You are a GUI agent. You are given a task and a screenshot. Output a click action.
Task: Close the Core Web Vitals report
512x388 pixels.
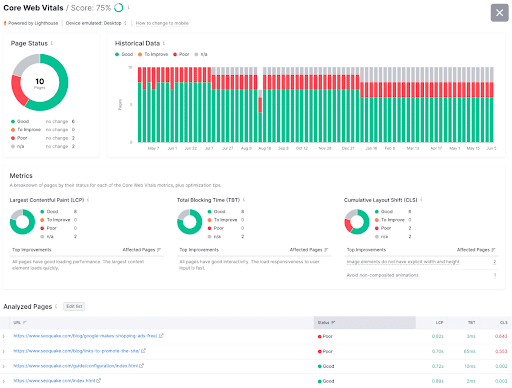499,13
